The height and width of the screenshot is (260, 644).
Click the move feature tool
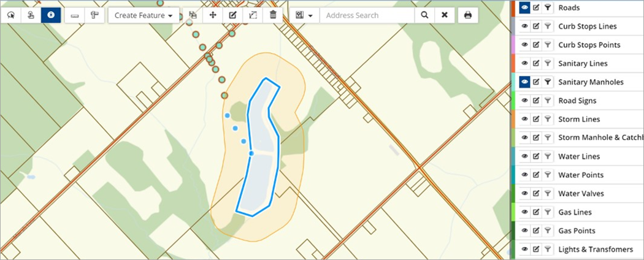click(213, 15)
